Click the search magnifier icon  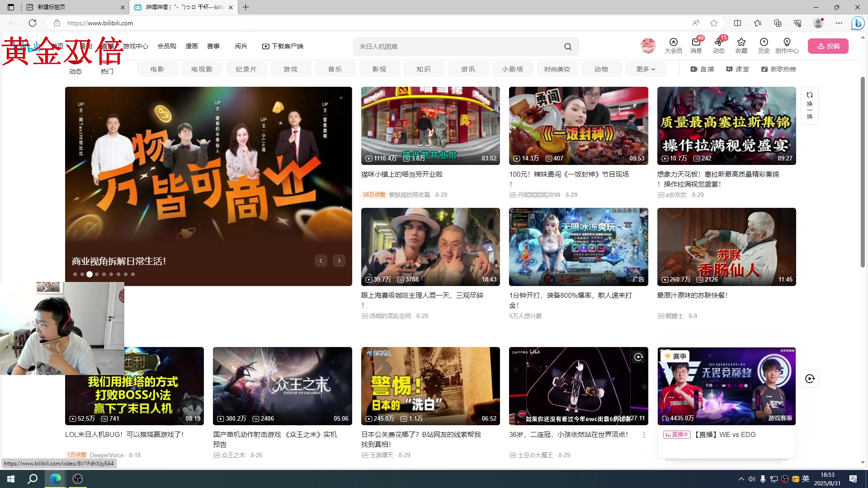pyautogui.click(x=568, y=47)
